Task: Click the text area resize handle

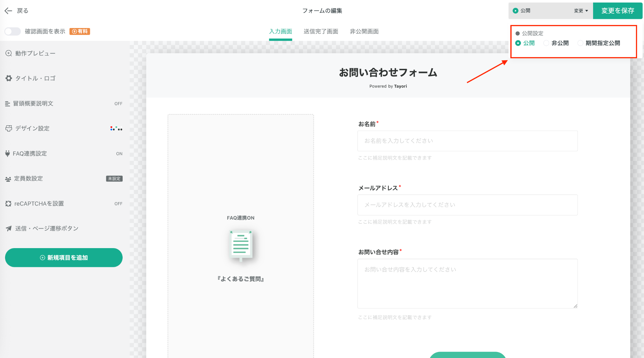Action: click(x=575, y=306)
